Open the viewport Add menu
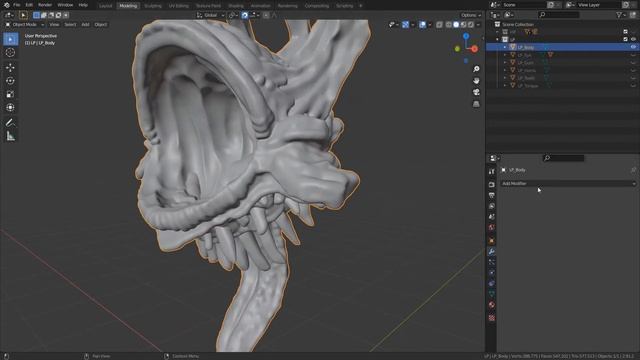This screenshot has width=640, height=360. [85, 25]
